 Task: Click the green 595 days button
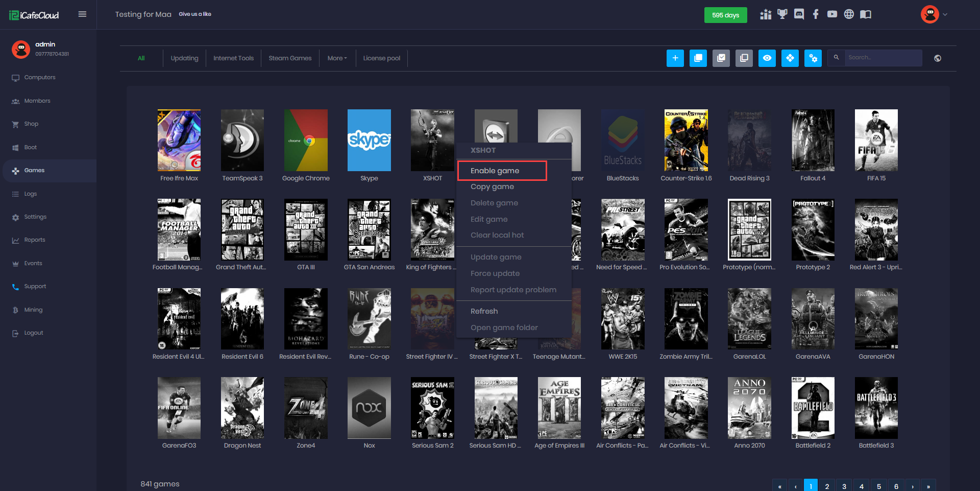click(725, 15)
